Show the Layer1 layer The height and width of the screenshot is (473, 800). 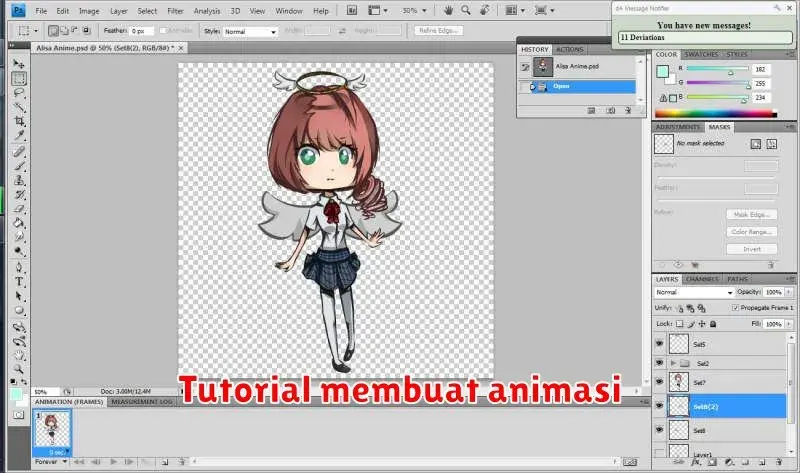(x=659, y=452)
